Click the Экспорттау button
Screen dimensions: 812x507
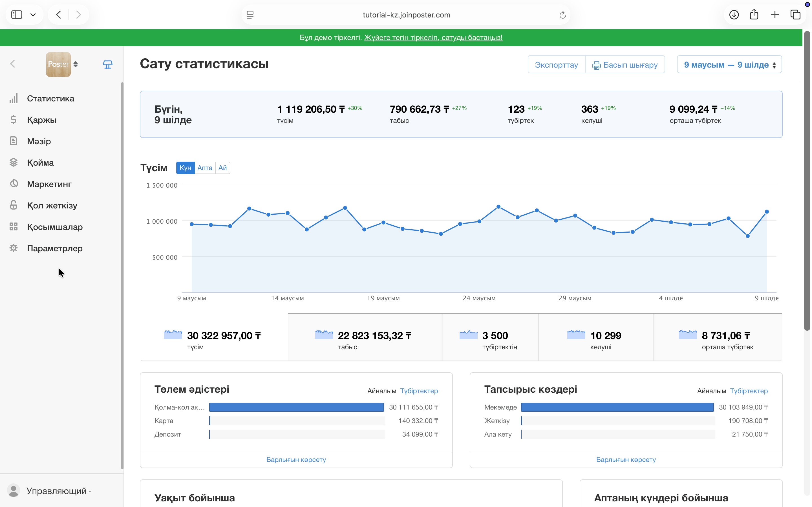coord(556,65)
